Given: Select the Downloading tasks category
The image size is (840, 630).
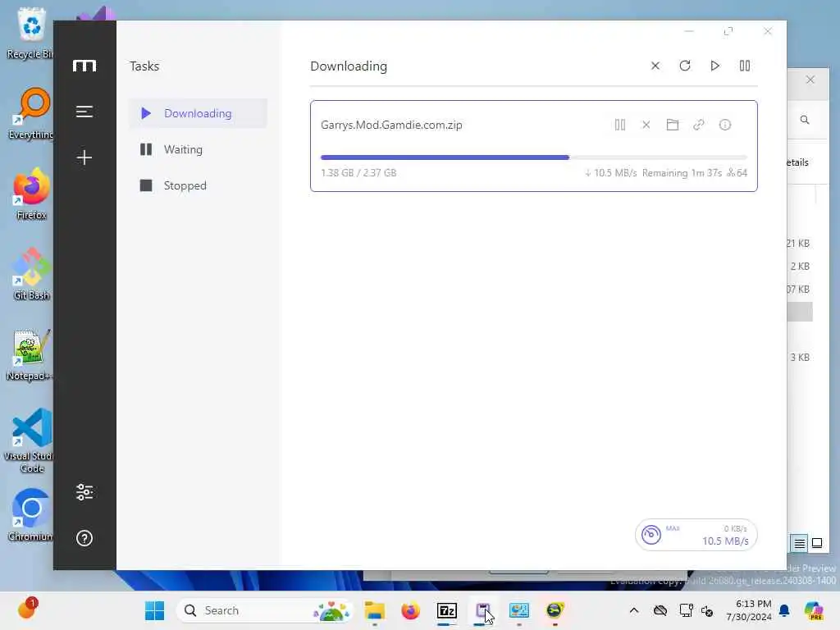Looking at the screenshot, I should pos(198,113).
